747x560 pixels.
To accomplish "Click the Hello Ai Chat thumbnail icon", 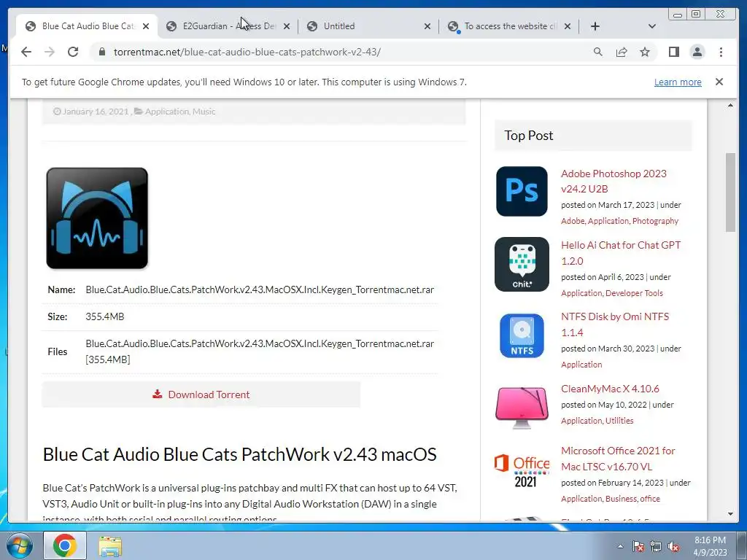I will tap(522, 264).
